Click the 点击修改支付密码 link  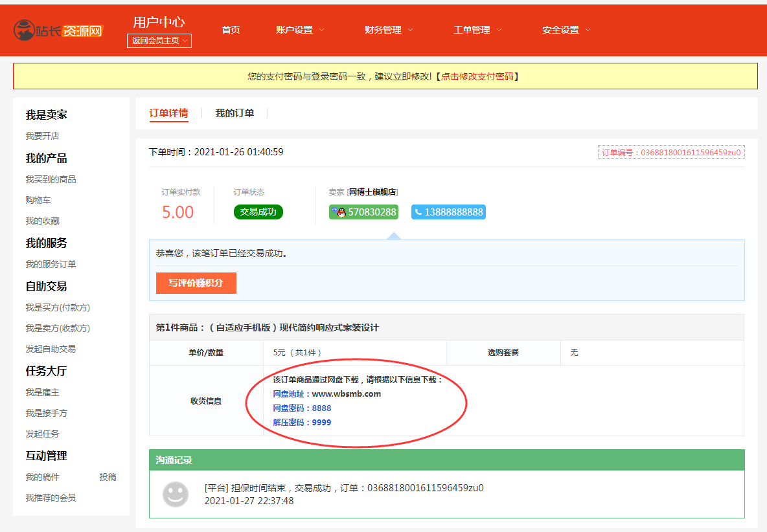477,76
